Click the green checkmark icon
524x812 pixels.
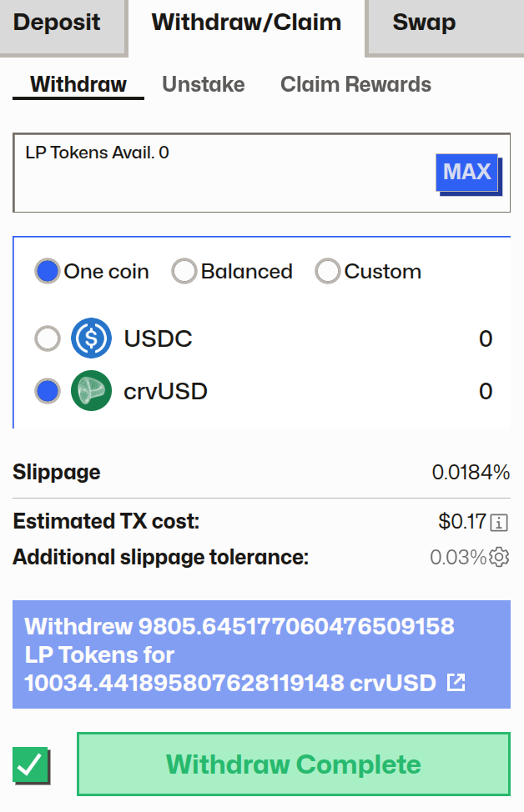(32, 764)
